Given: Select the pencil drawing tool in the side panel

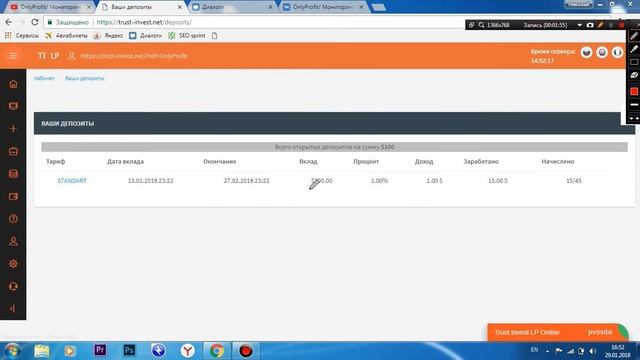Looking at the screenshot, I should click(634, 36).
